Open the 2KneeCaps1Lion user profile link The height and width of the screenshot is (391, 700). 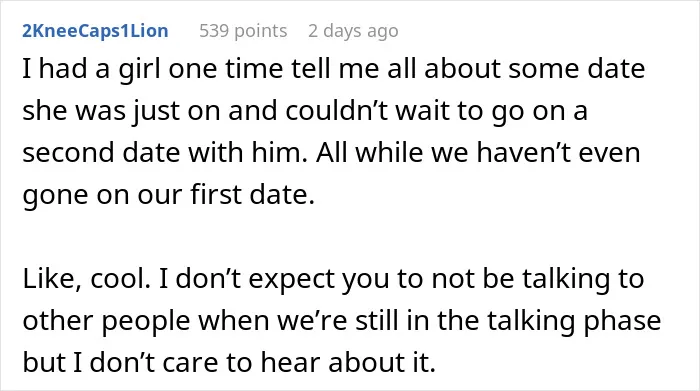[x=95, y=31]
